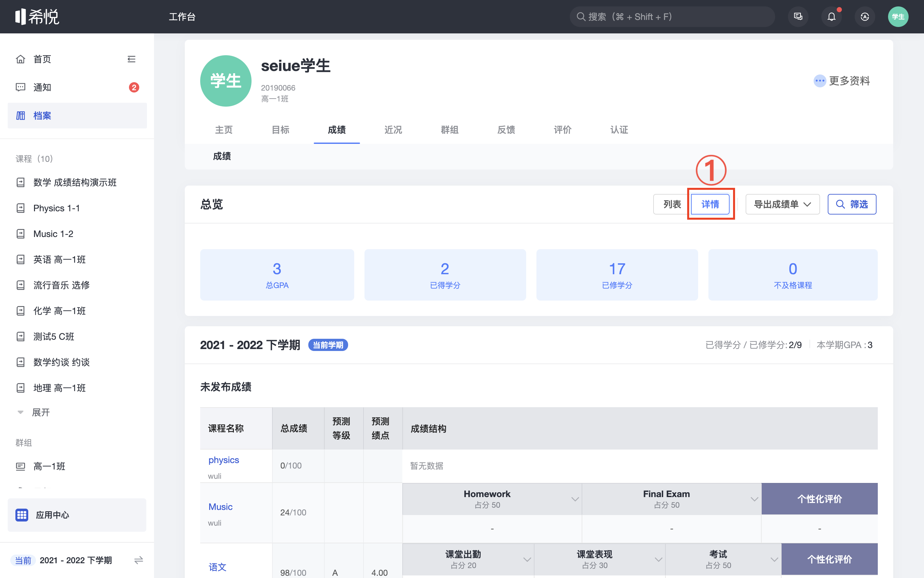
Task: Click 个性化评价 header in the 语文 row
Action: pyautogui.click(x=829, y=559)
